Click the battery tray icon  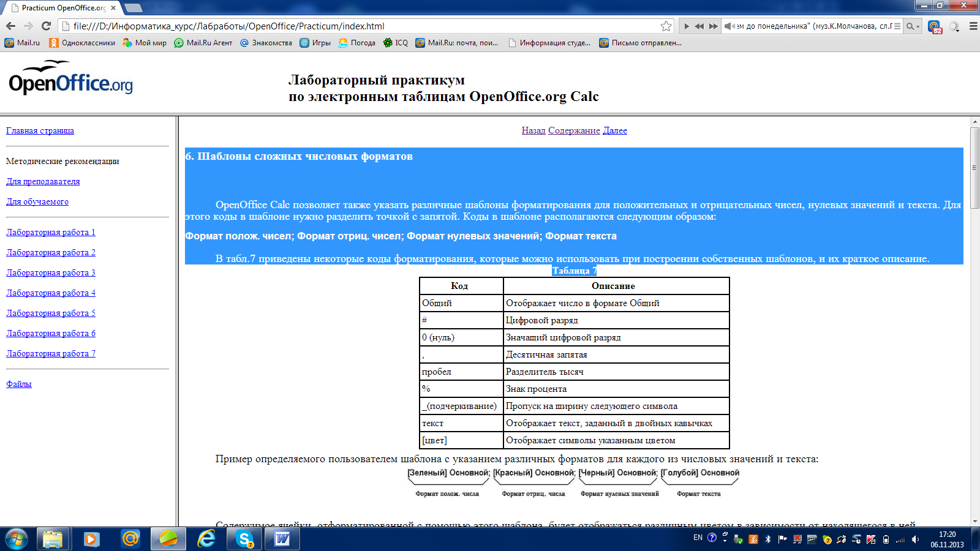pyautogui.click(x=886, y=539)
